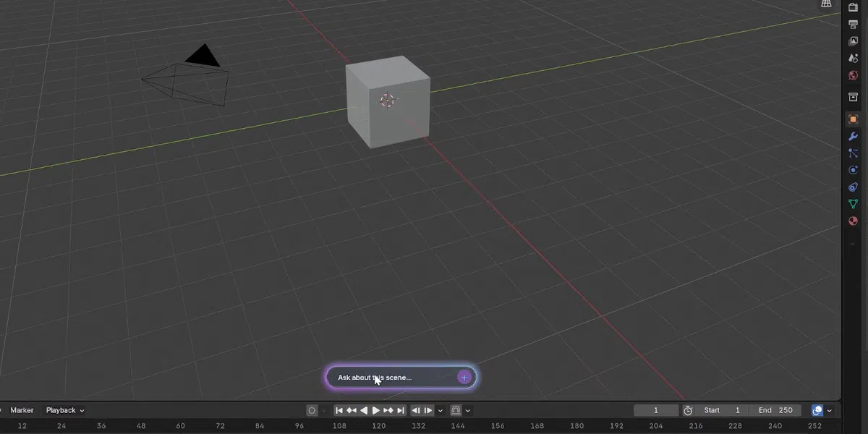868x434 pixels.
Task: Toggle auto keying record button
Action: click(x=312, y=410)
